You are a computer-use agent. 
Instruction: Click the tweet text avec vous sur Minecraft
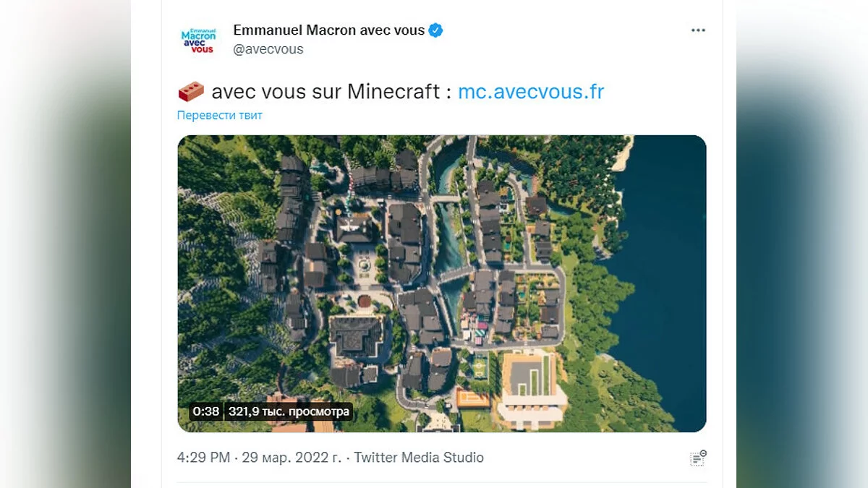click(x=325, y=92)
